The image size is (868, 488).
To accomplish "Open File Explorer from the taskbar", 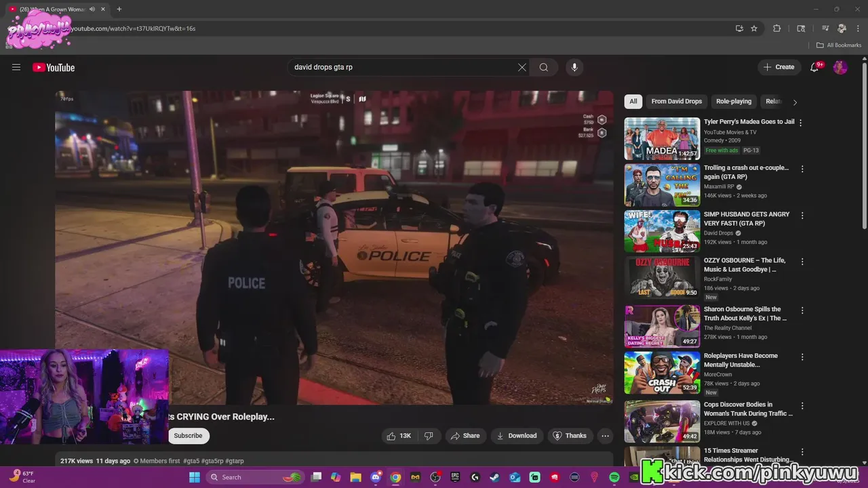I will (355, 477).
